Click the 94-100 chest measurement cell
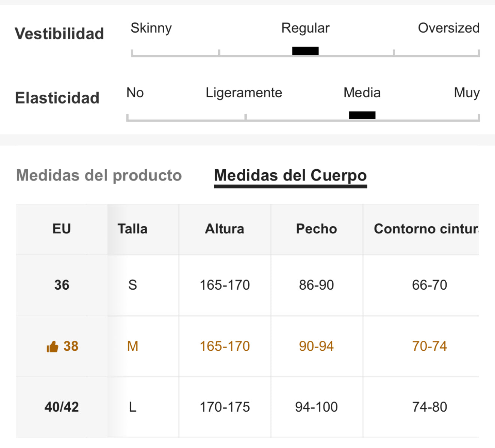 pos(316,407)
